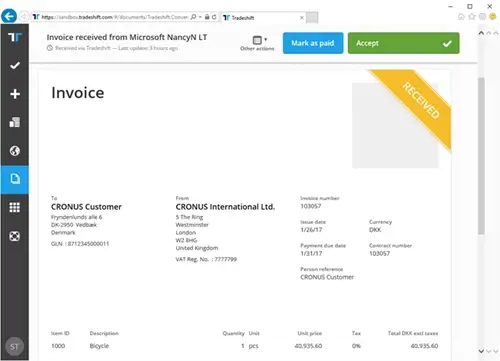Open the ST user avatar
The width and height of the screenshot is (500, 361).
(x=14, y=347)
